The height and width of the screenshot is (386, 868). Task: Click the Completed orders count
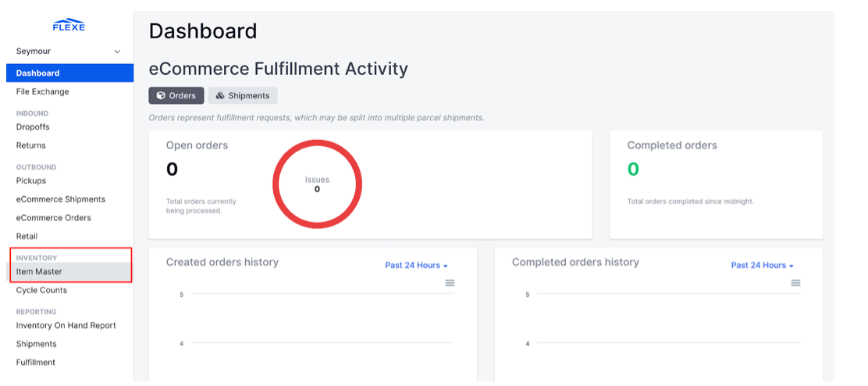pyautogui.click(x=633, y=169)
